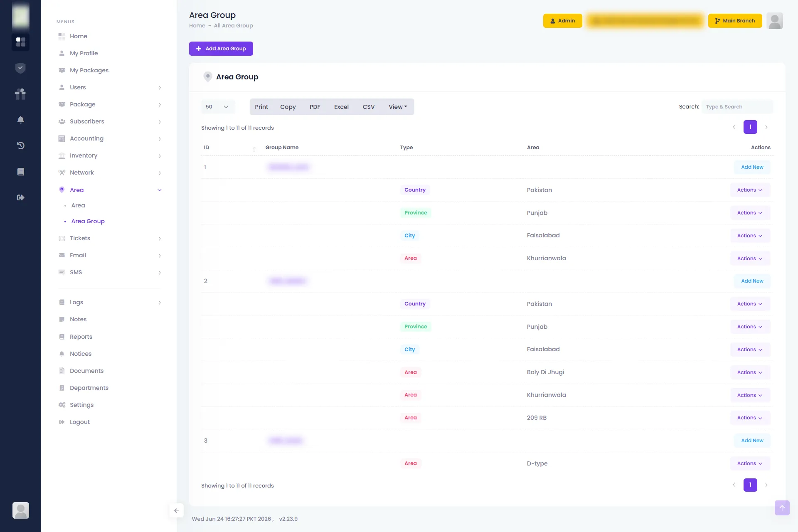Expand the Inventory submenu
This screenshot has height=532, width=798.
[x=160, y=155]
